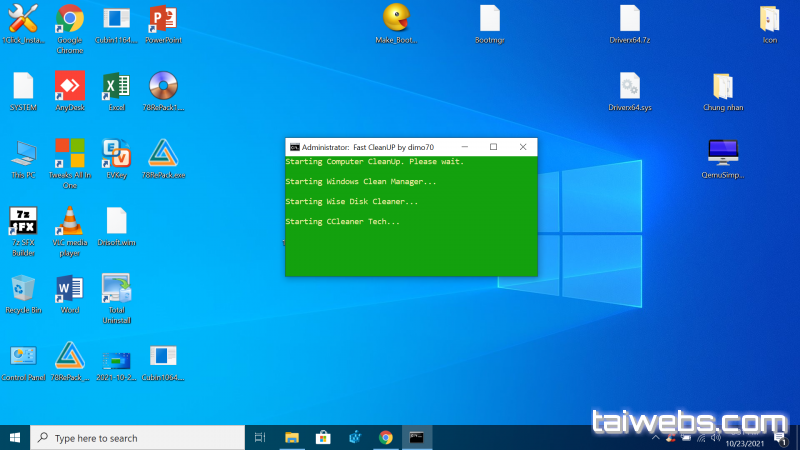800x450 pixels.
Task: Launch PowerPoint from the desktop
Action: pos(162,19)
